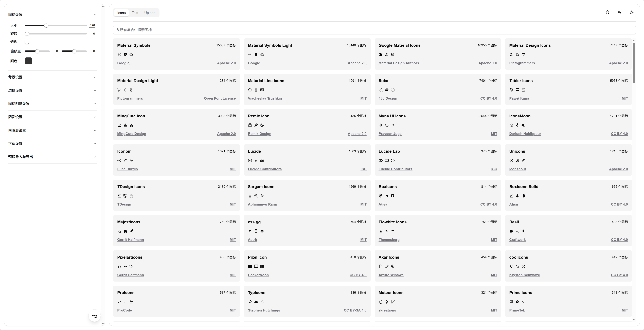This screenshot has width=644, height=330.
Task: Expand the 边框设置 section
Action: click(x=52, y=90)
